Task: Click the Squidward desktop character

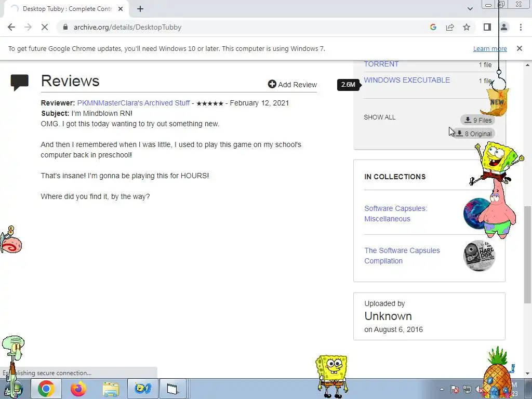Action: (13, 366)
